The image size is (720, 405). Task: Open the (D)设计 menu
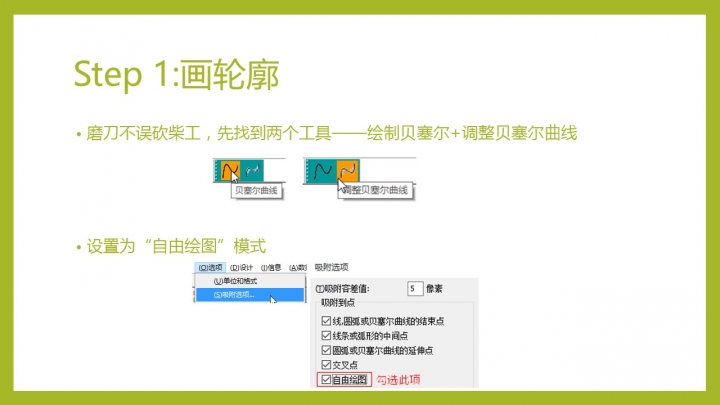coord(242,267)
